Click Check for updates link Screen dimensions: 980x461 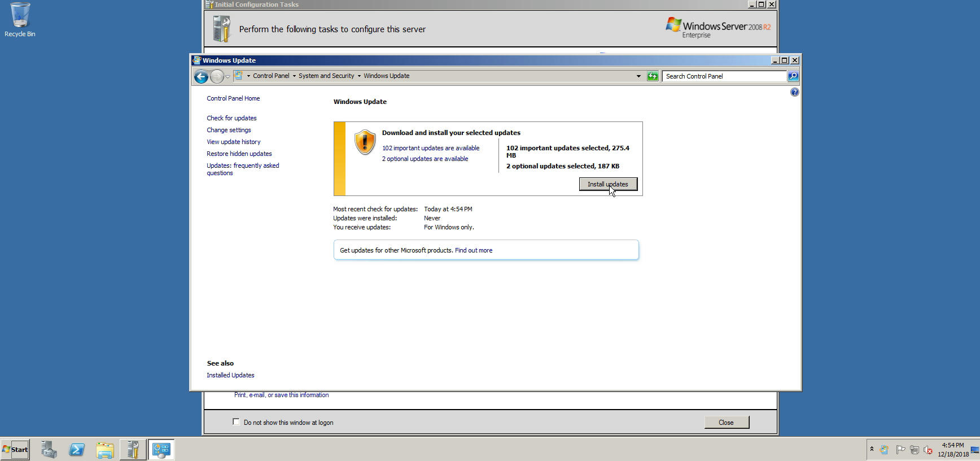(231, 118)
